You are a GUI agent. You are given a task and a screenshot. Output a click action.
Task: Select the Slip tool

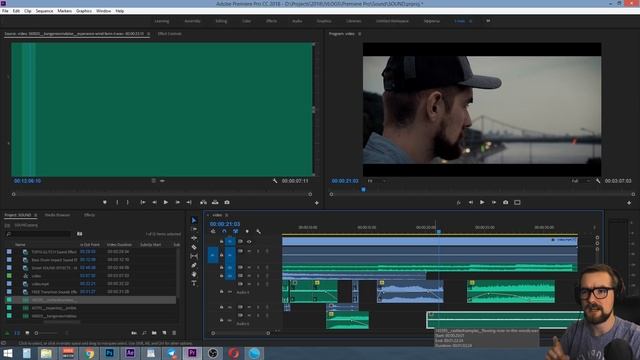[194, 256]
